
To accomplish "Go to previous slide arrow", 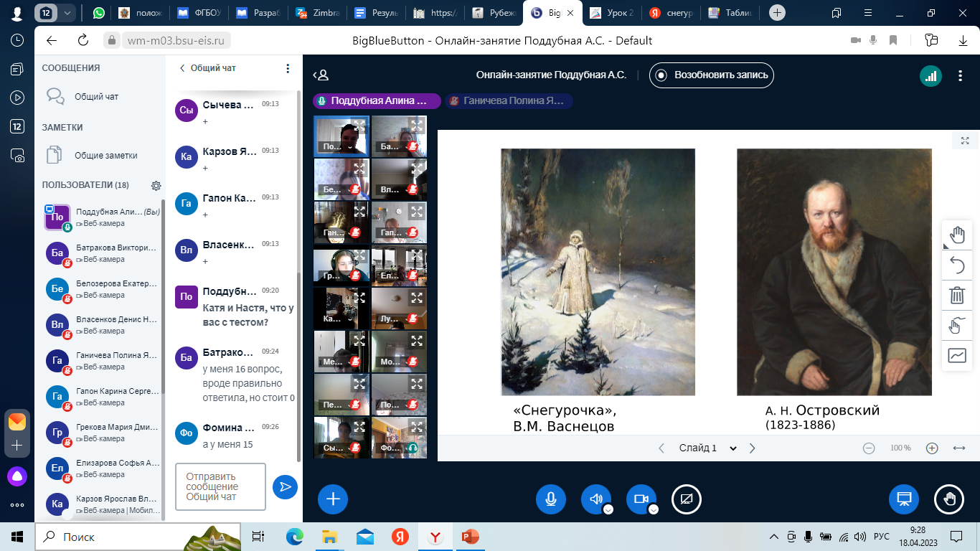I will [x=661, y=448].
